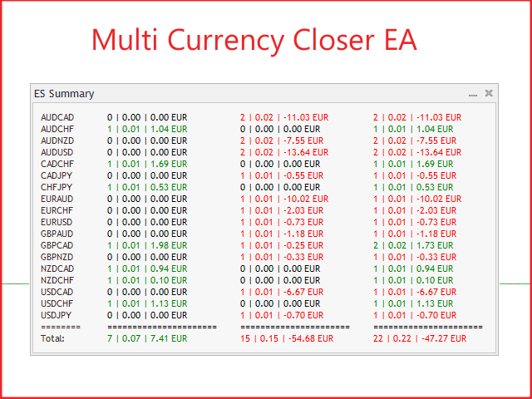Click CADCHF profit 1.69 EUR in first column
532x399 pixels.
pos(169,164)
